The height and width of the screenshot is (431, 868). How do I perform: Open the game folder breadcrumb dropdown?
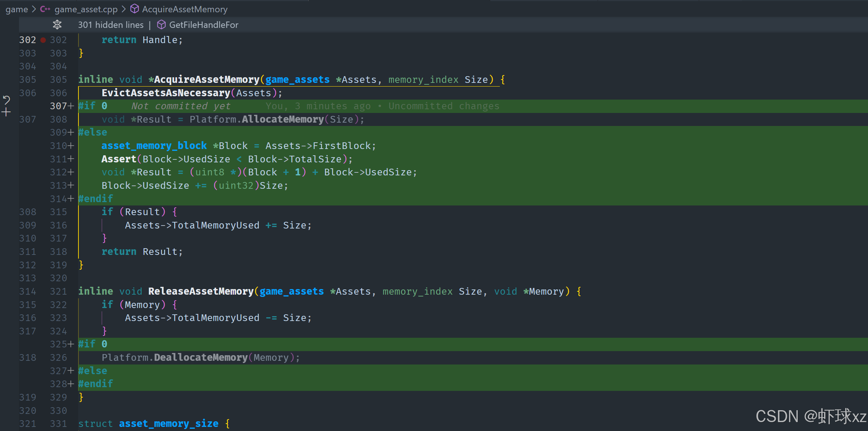pyautogui.click(x=17, y=9)
